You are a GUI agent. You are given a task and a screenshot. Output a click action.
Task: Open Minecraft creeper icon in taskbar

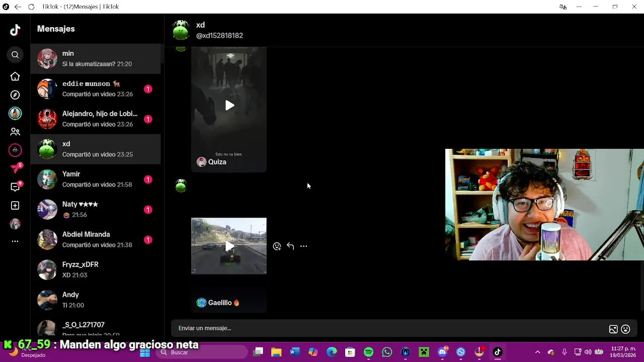424,352
